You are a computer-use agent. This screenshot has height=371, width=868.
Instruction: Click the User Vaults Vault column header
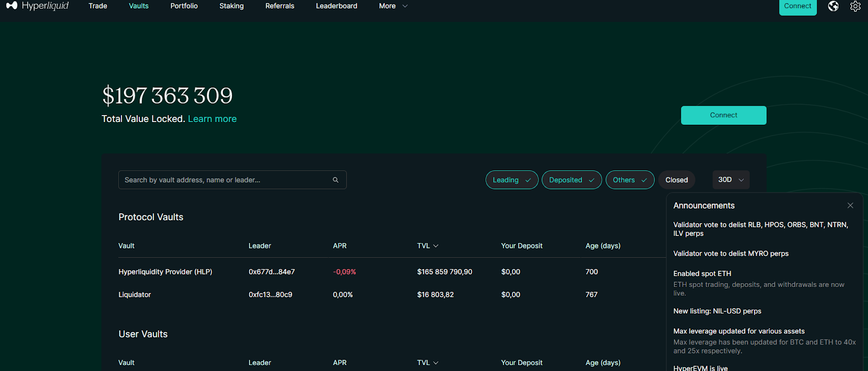(126, 363)
